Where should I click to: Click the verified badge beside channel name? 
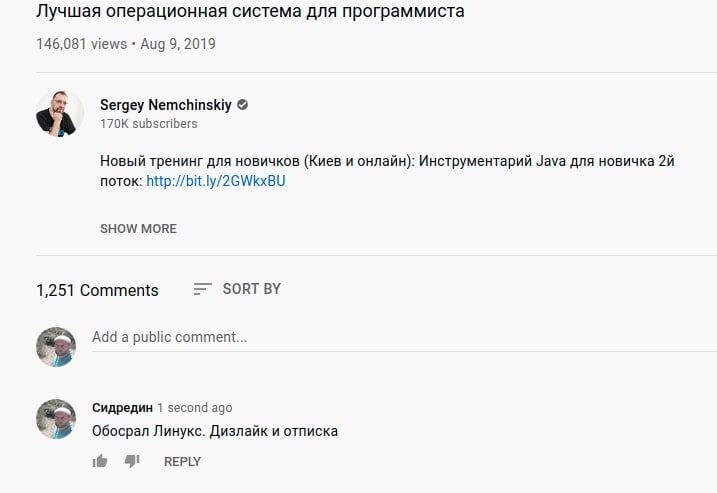(243, 105)
